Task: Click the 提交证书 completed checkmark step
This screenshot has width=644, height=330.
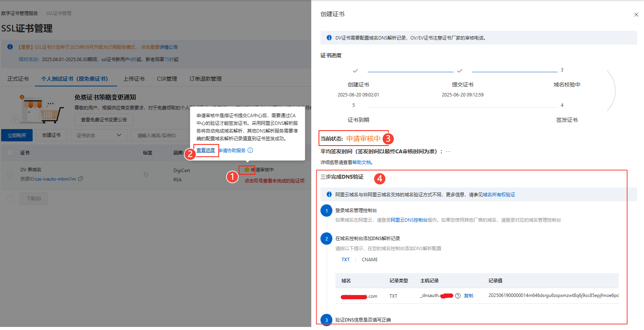Action: pos(460,71)
